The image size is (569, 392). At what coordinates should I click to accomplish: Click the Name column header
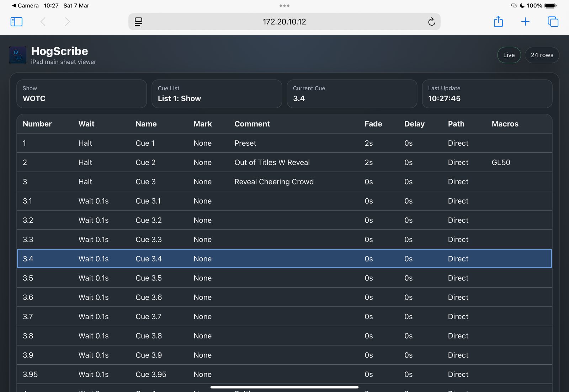pos(146,124)
